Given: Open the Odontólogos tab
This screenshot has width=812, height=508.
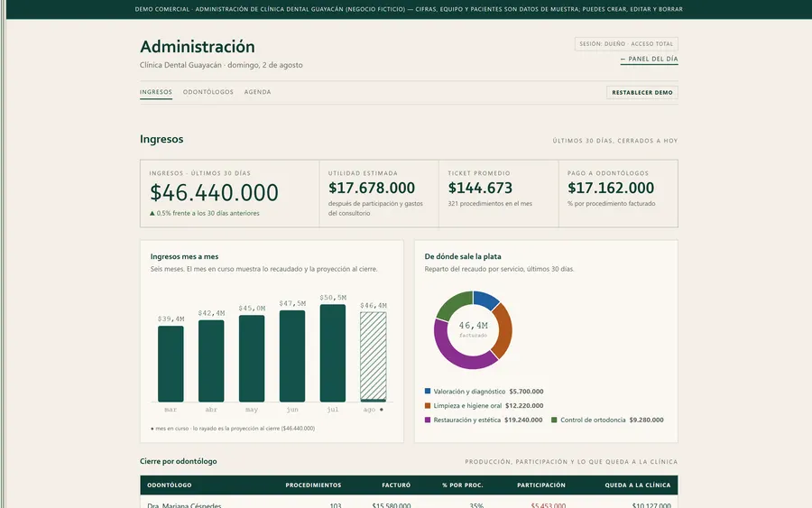Looking at the screenshot, I should point(208,92).
